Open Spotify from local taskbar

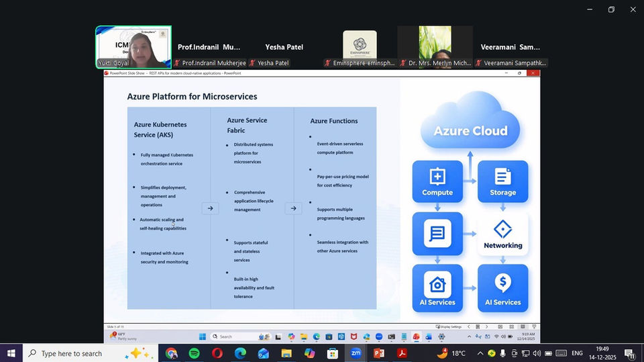coord(195,353)
